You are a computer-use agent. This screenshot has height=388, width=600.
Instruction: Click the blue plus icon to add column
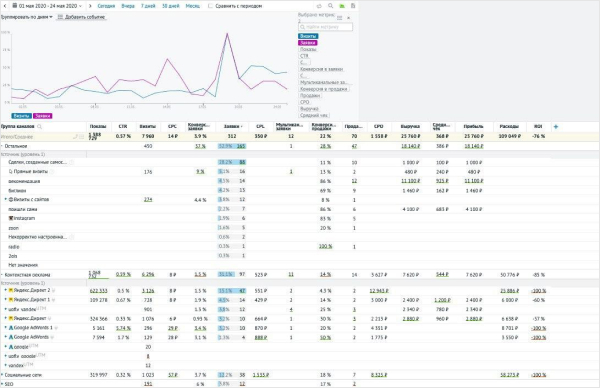pos(556,127)
